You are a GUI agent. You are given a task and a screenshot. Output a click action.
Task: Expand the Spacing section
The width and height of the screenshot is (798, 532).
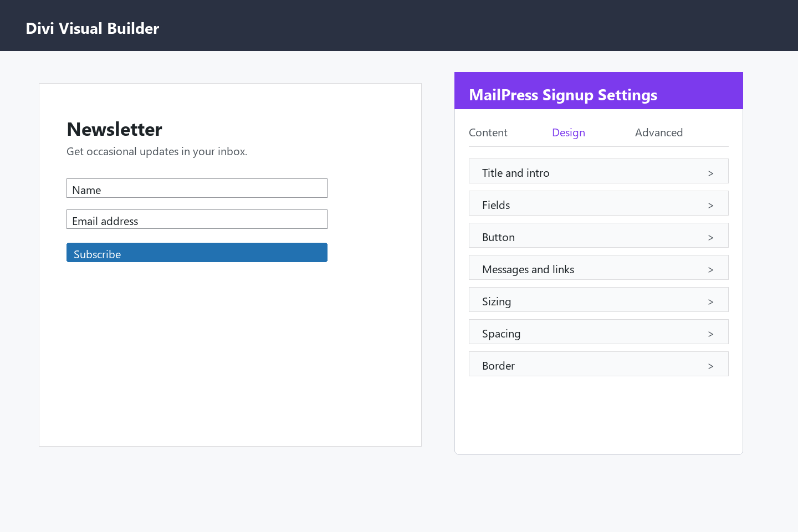[x=598, y=332]
